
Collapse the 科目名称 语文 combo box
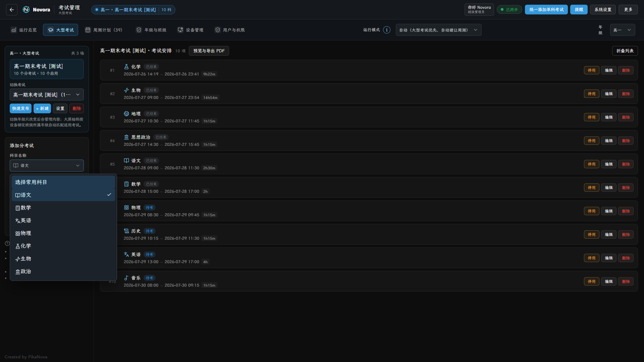click(x=47, y=166)
